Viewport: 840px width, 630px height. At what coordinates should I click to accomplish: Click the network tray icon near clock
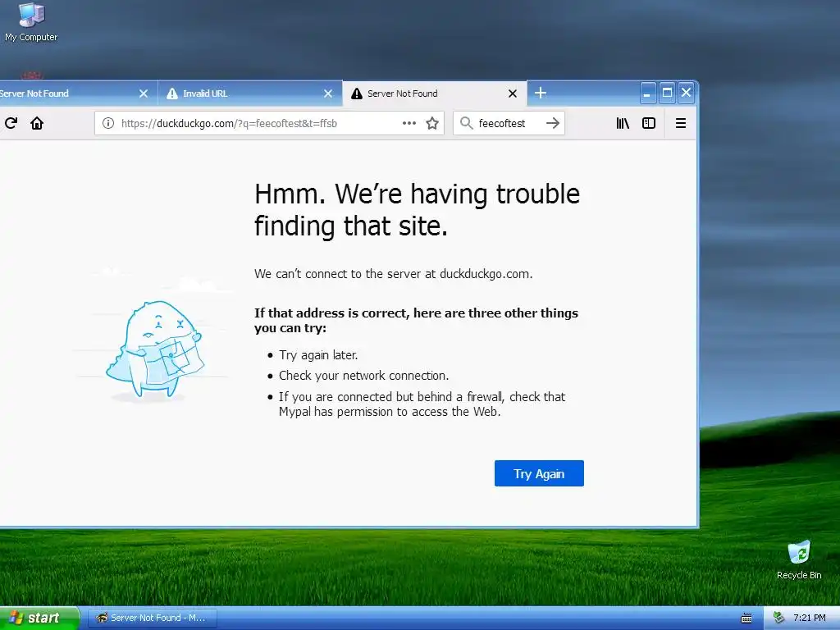tap(778, 618)
